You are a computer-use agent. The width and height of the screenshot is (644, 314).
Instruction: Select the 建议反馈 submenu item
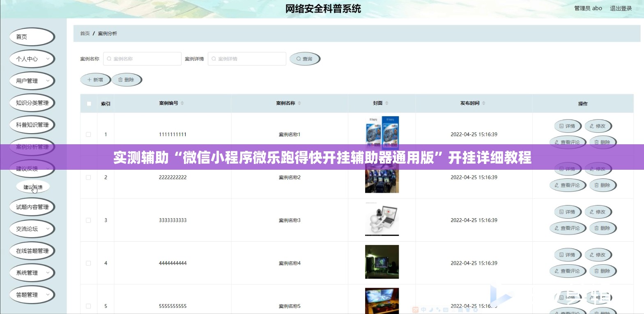coord(32,187)
